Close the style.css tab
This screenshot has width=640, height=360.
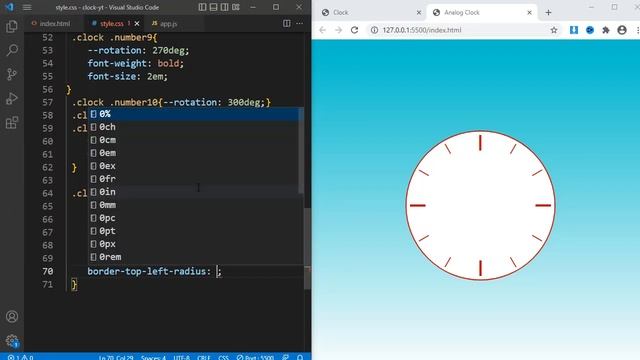coord(137,24)
